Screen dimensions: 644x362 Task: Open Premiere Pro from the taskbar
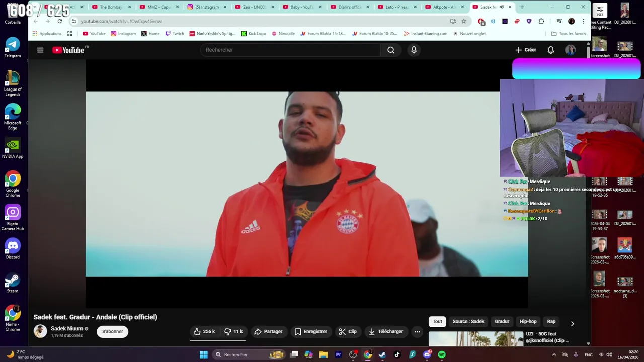click(x=338, y=355)
